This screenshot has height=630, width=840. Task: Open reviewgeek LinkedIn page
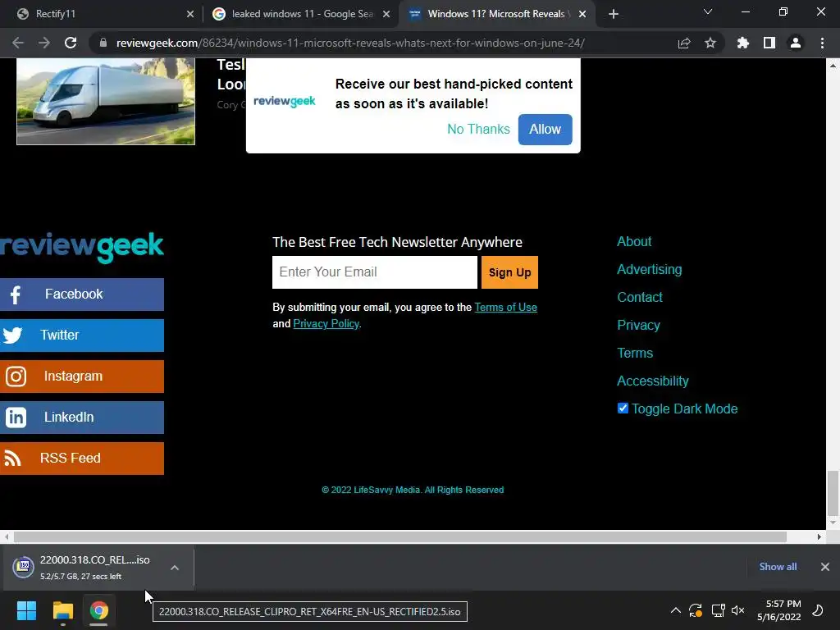(82, 418)
